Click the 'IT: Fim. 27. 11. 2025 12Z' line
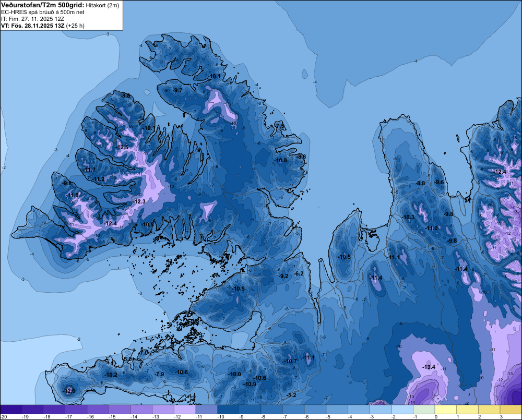Image resolution: width=522 pixels, height=420 pixels. pyautogui.click(x=32, y=19)
